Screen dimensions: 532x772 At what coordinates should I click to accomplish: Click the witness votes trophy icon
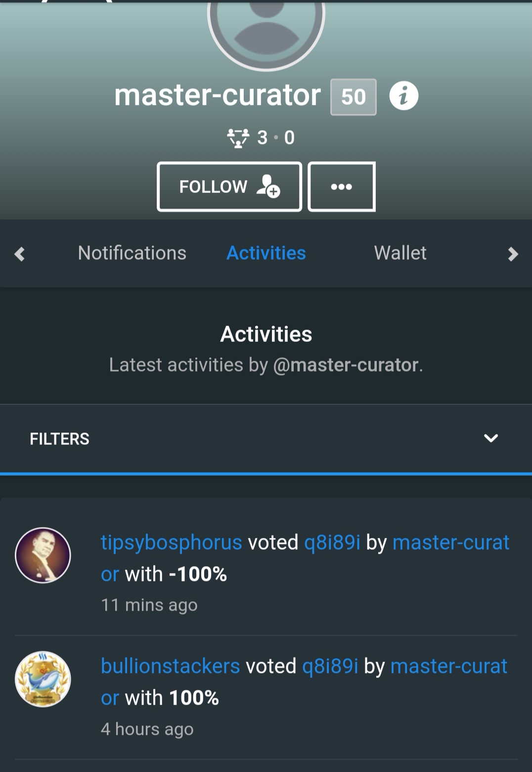coord(238,138)
